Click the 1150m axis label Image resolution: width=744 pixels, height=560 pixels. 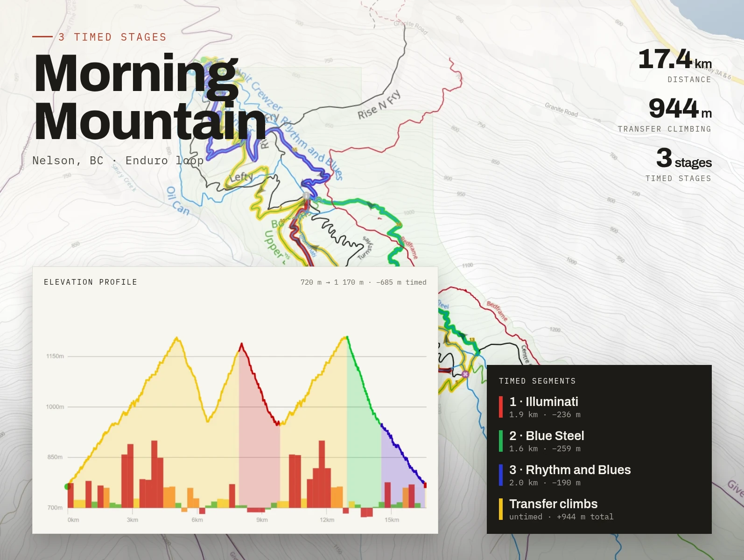pyautogui.click(x=55, y=356)
